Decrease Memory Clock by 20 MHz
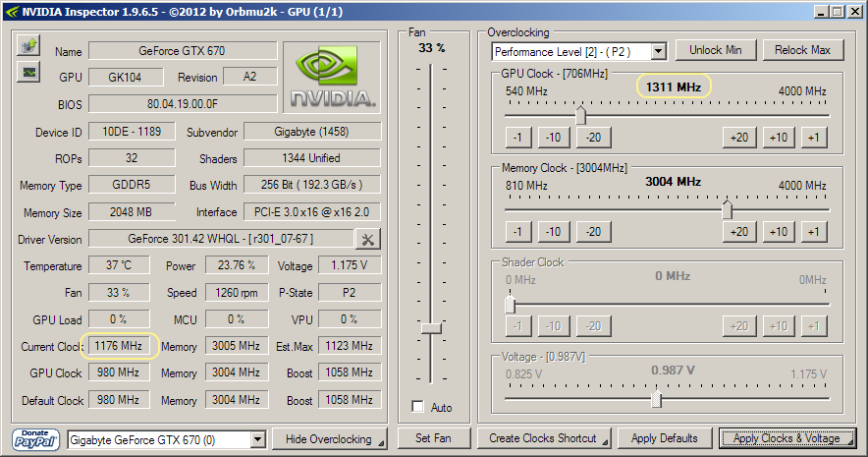 click(x=593, y=232)
